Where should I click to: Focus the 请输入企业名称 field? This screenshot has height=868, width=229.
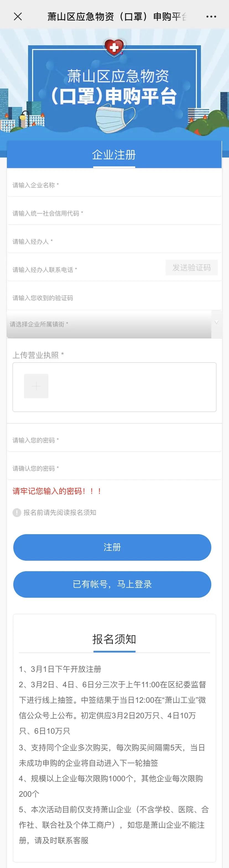pos(114,185)
